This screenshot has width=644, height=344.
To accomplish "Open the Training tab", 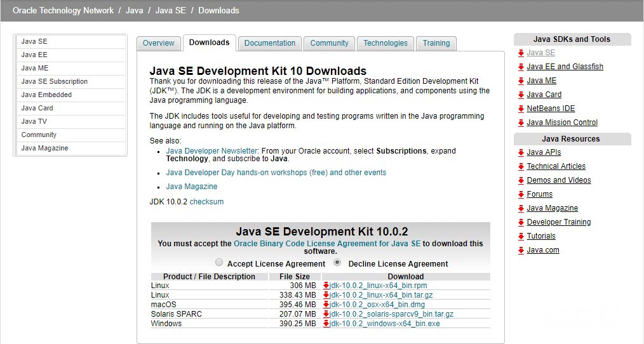I will 436,43.
